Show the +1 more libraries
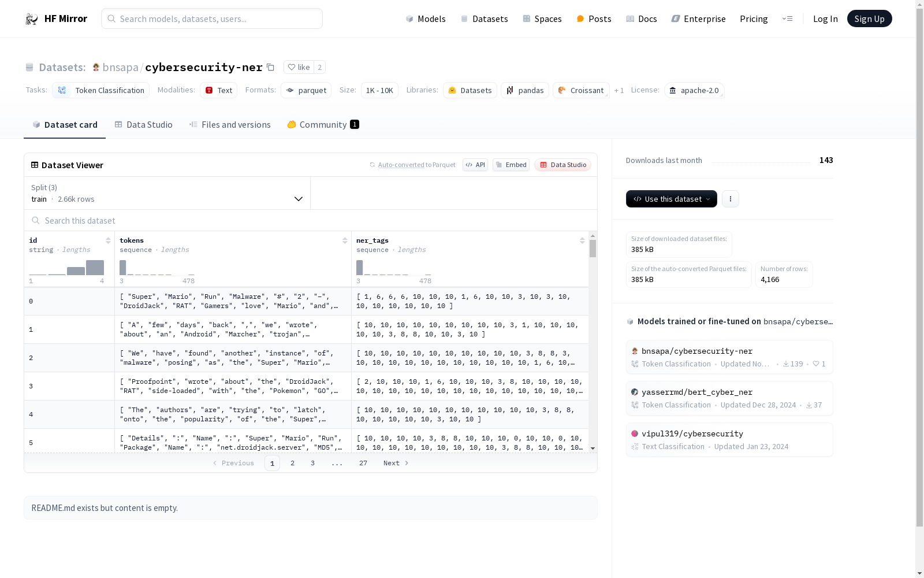This screenshot has height=578, width=924. pyautogui.click(x=619, y=91)
